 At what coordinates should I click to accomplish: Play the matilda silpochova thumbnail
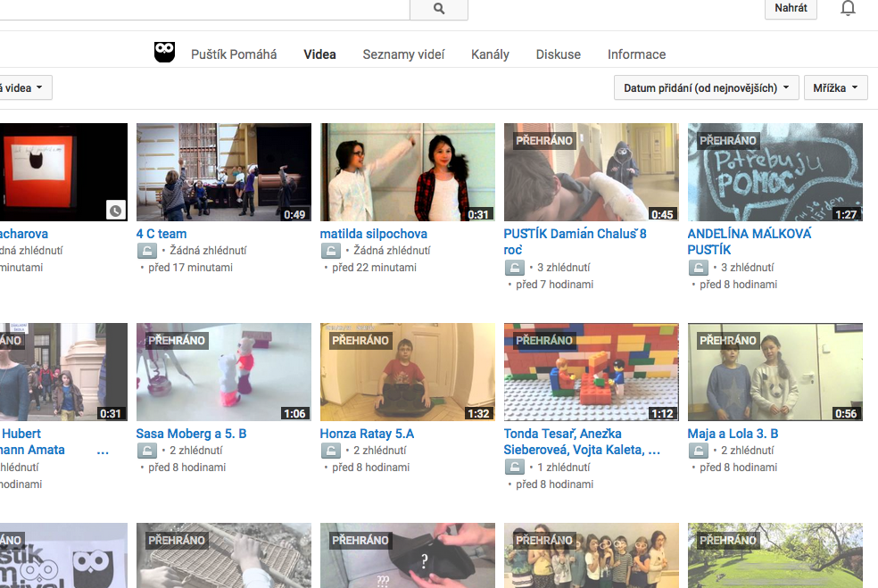[x=408, y=172]
